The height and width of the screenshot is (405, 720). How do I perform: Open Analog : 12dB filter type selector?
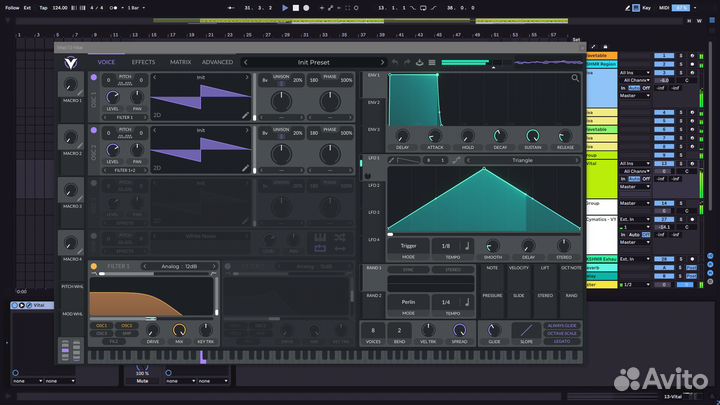click(179, 266)
